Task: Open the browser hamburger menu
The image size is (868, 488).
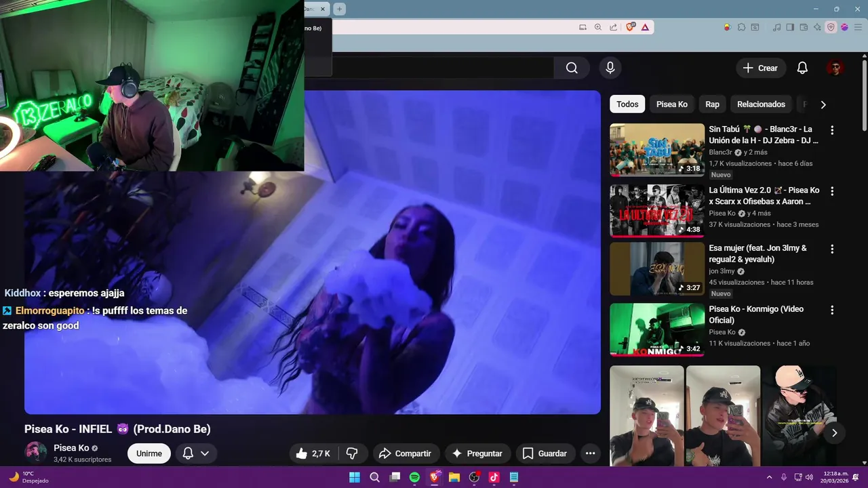Action: click(x=856, y=27)
